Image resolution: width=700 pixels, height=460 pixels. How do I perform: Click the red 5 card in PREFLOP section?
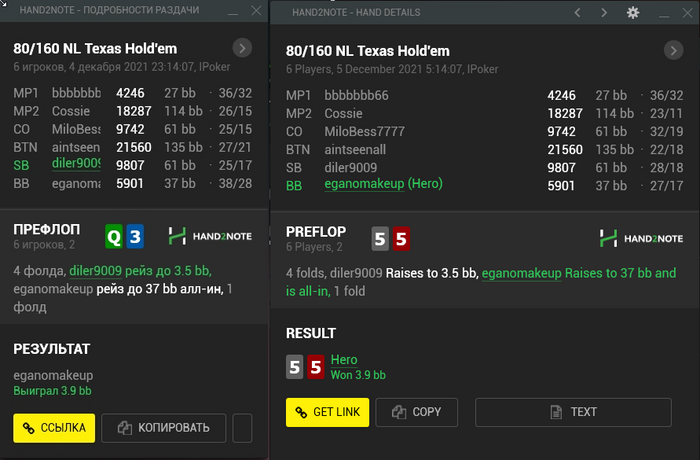(401, 238)
